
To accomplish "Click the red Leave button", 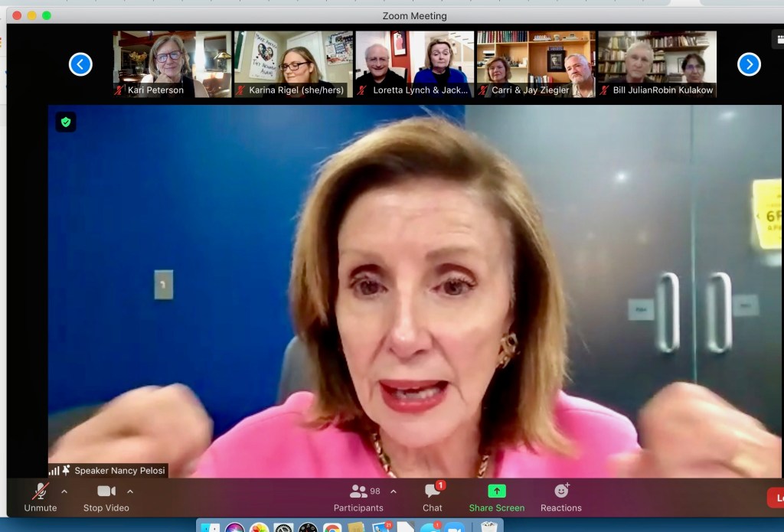I will click(x=775, y=498).
